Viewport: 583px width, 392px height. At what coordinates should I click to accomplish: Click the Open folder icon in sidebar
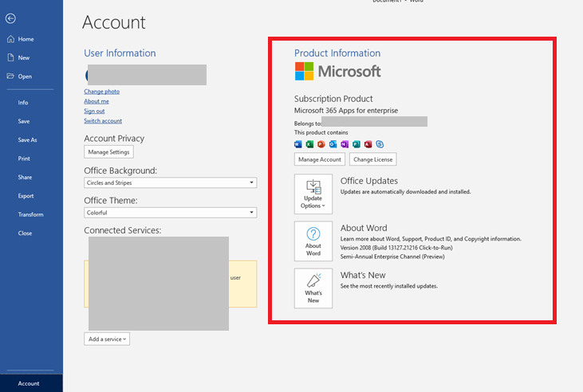(10, 76)
